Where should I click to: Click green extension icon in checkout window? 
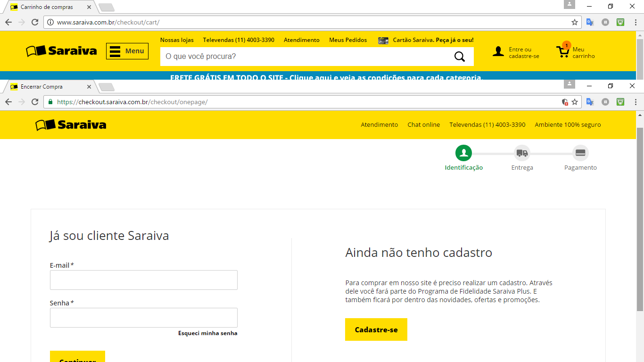tap(621, 102)
